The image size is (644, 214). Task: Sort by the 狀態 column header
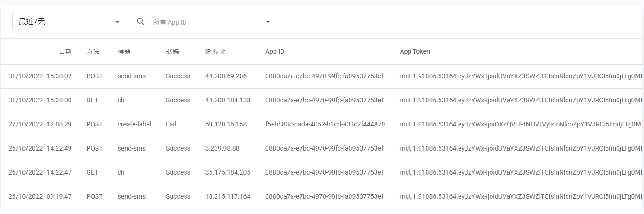[172, 52]
